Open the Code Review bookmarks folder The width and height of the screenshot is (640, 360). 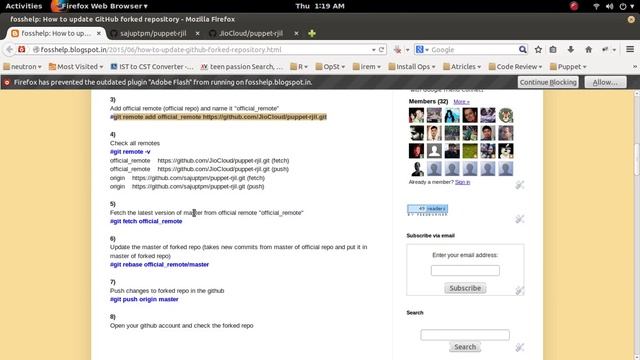pyautogui.click(x=516, y=67)
